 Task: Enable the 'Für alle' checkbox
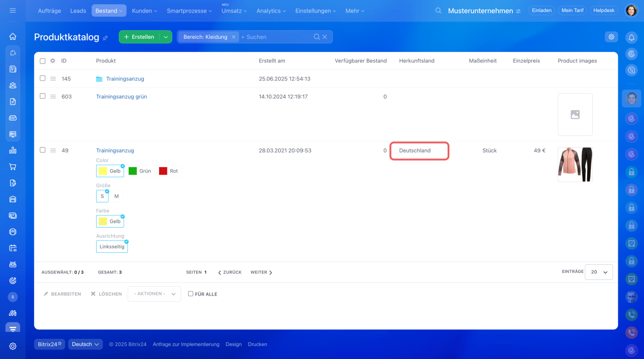click(x=190, y=294)
